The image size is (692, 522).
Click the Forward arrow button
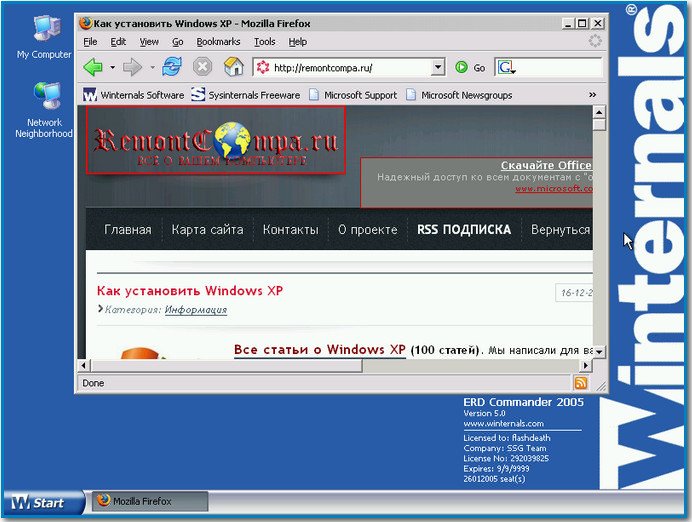132,67
